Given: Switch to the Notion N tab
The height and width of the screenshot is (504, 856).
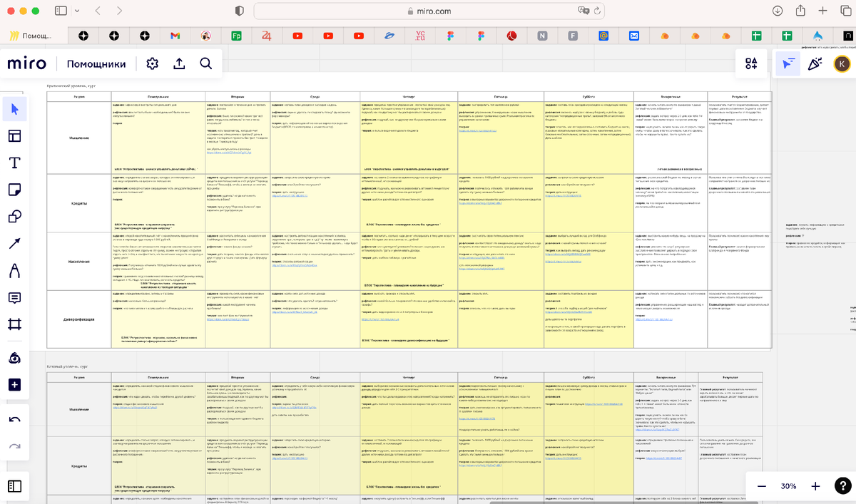Looking at the screenshot, I should pyautogui.click(x=542, y=36).
